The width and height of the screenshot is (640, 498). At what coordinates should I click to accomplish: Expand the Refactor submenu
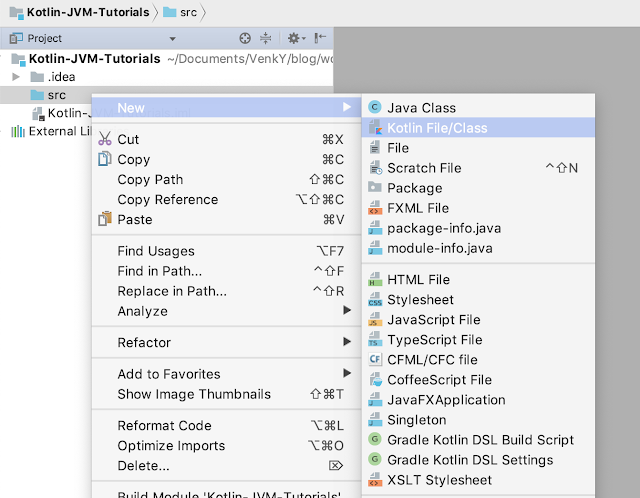(x=227, y=342)
